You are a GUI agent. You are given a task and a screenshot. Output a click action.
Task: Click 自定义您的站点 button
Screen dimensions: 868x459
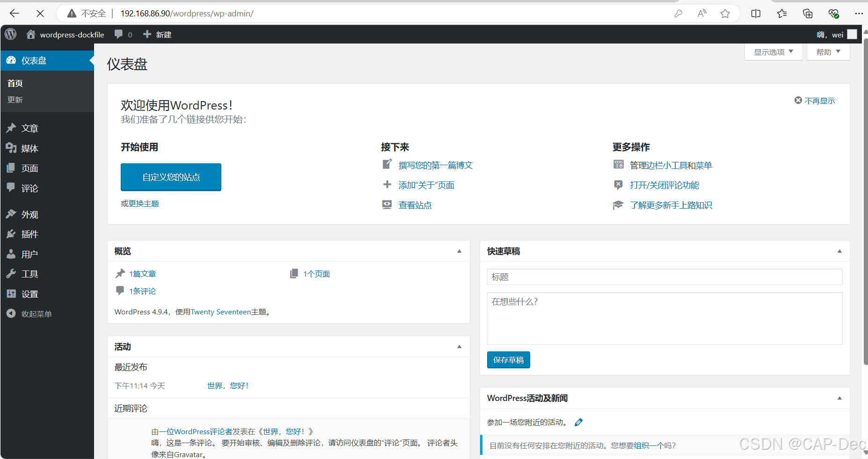(171, 177)
